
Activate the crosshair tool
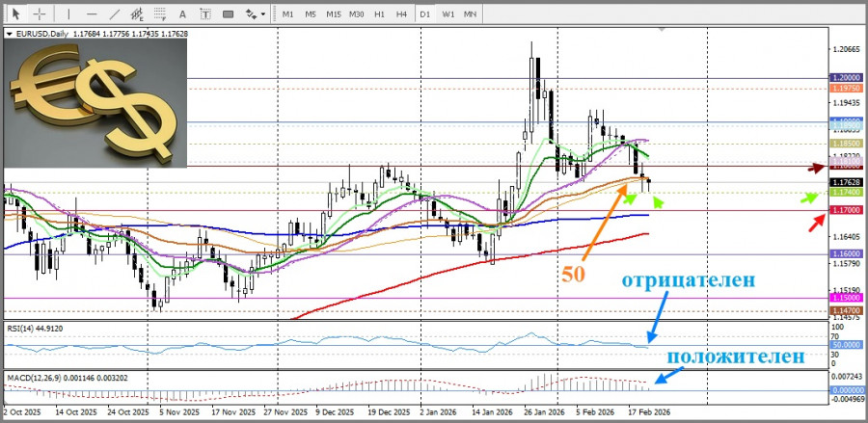tap(39, 14)
